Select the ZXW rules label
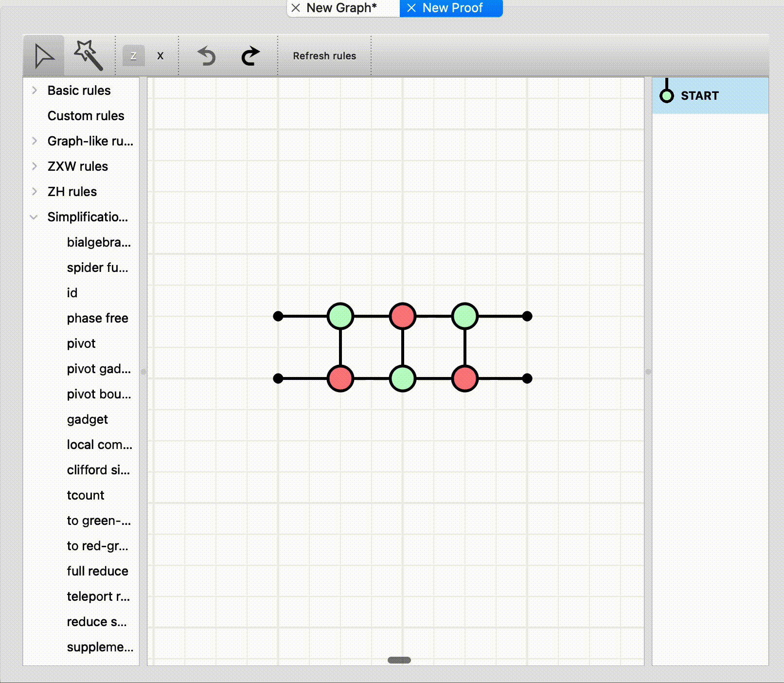Viewport: 784px width, 683px height. coord(78,166)
